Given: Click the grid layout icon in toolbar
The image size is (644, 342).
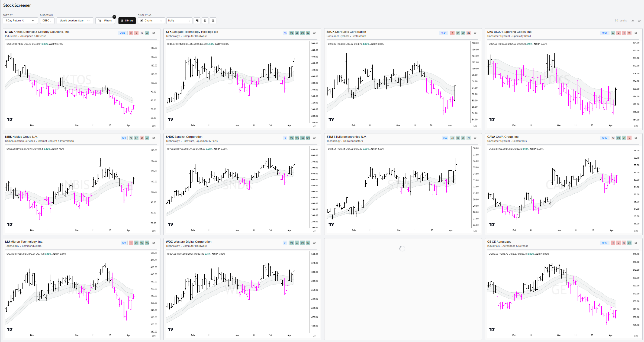Looking at the screenshot, I should [x=197, y=21].
